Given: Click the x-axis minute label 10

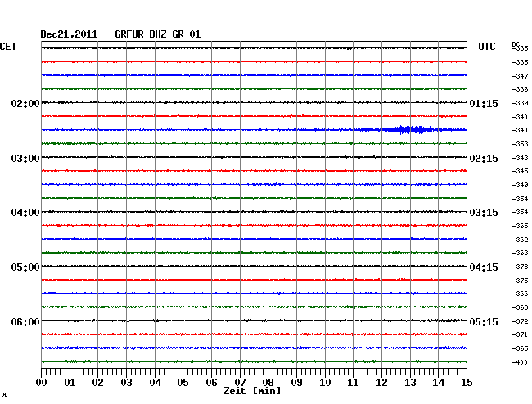Looking at the screenshot, I should tap(325, 382).
